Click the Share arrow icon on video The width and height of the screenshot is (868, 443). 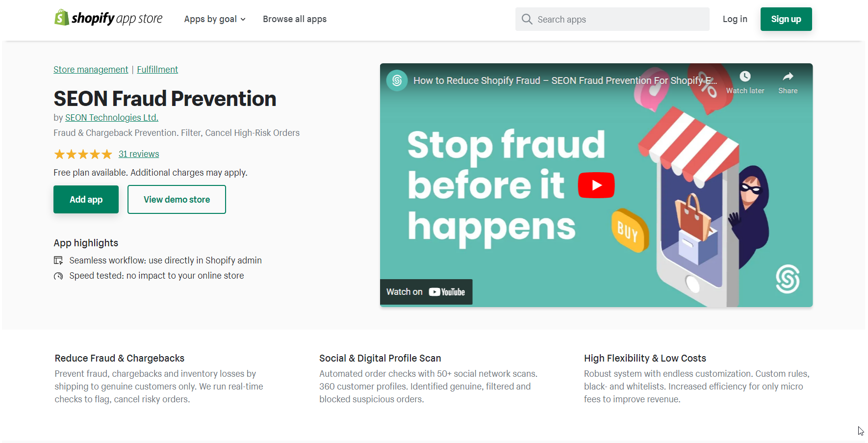788,77
